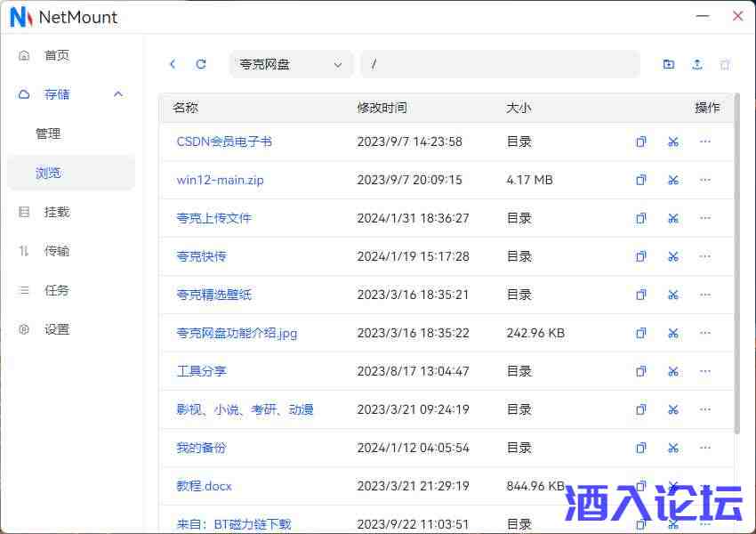The image size is (756, 534).
Task: Cut the CSDN会员电子书 folder
Action: (x=673, y=142)
